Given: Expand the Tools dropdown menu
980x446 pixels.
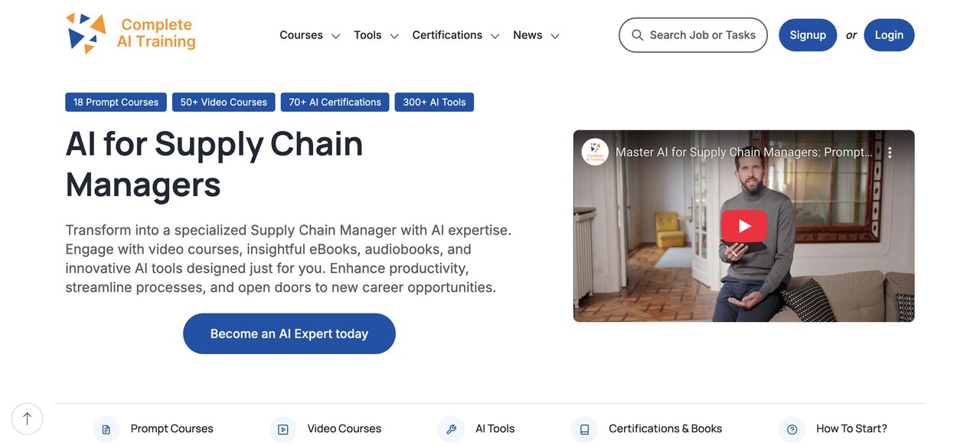Looking at the screenshot, I should pos(376,35).
